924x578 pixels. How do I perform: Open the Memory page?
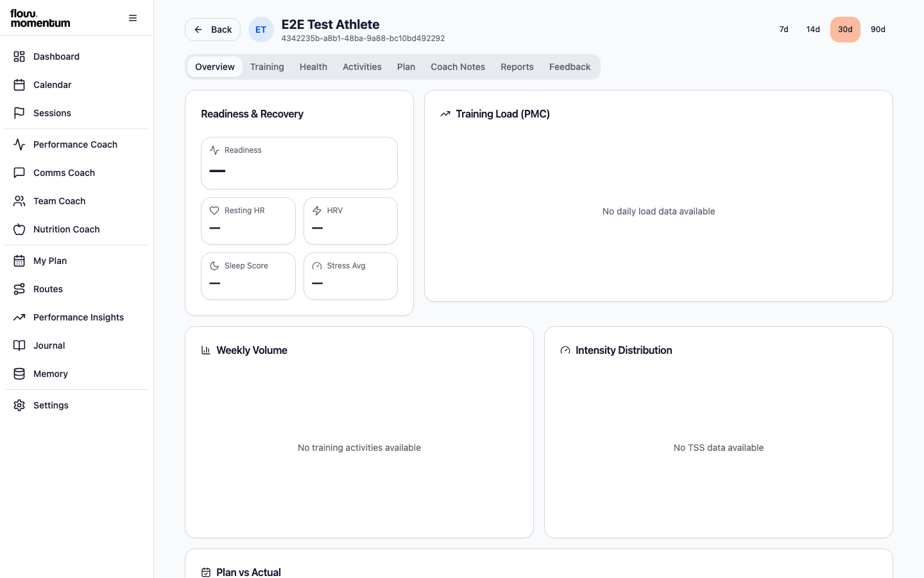coord(77,374)
